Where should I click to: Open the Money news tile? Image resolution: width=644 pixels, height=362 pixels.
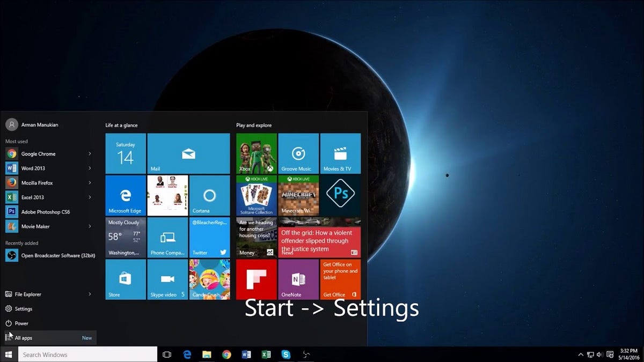tap(257, 237)
